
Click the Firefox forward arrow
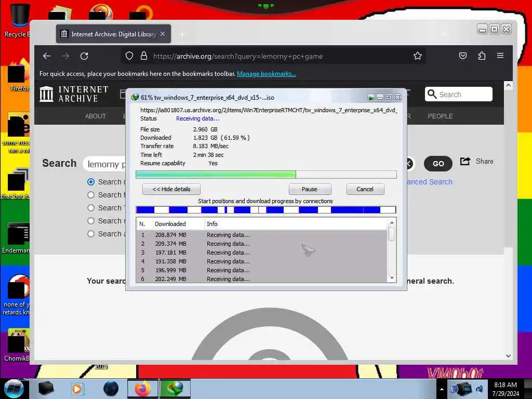point(65,56)
